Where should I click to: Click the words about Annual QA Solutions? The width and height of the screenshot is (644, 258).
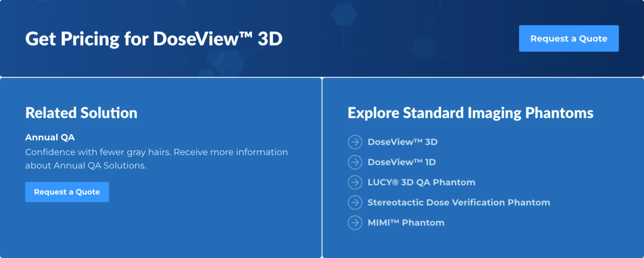point(85,166)
